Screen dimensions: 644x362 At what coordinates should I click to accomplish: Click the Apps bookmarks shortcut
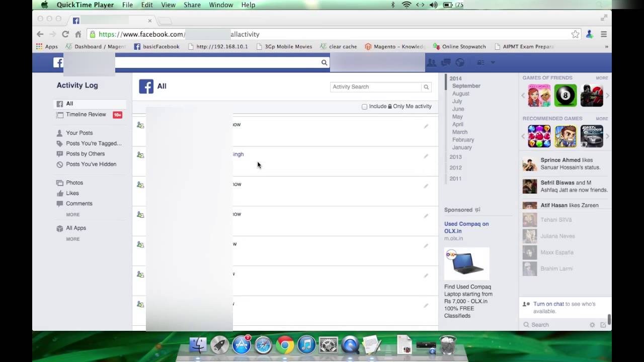coord(47,47)
